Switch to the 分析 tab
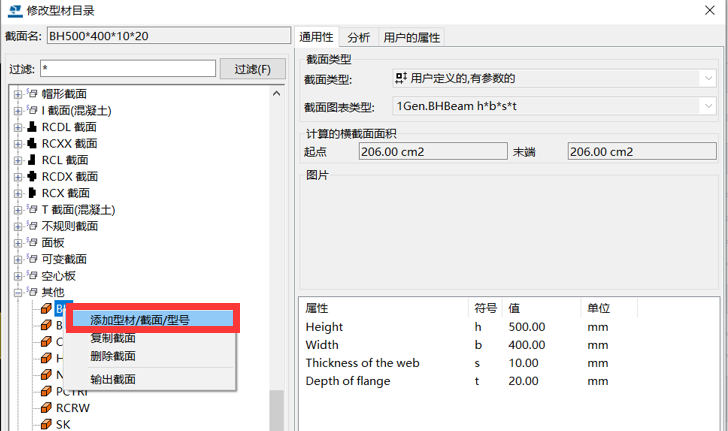Image resolution: width=728 pixels, height=431 pixels. 359,38
